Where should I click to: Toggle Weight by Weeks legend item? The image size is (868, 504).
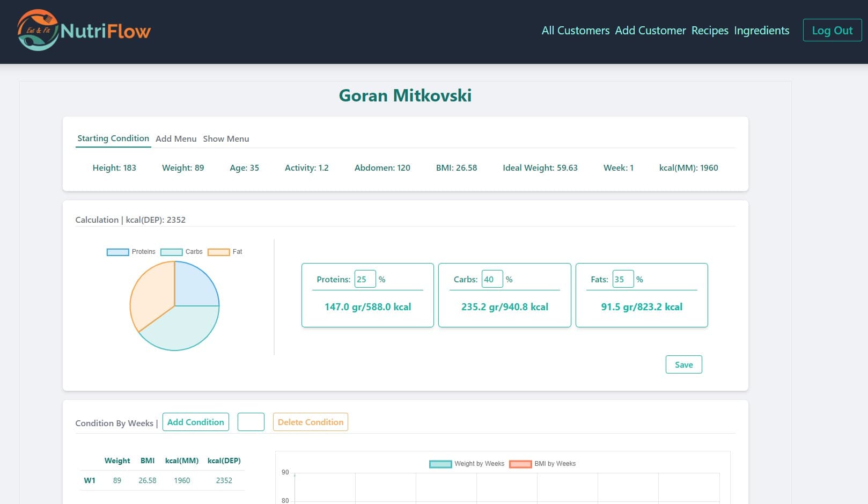tap(440, 464)
